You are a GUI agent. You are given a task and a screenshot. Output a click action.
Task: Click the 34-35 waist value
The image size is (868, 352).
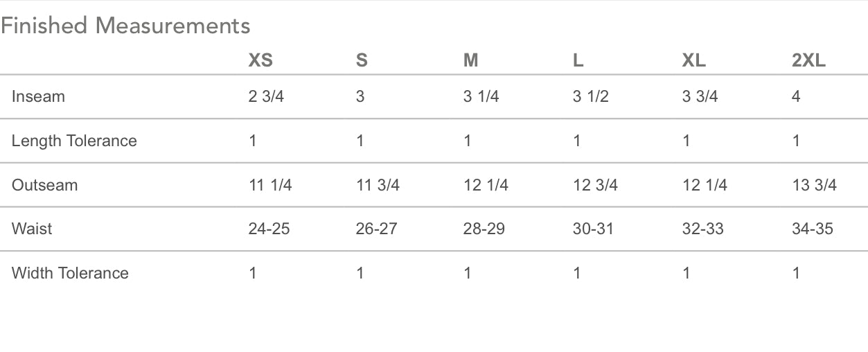click(x=813, y=229)
